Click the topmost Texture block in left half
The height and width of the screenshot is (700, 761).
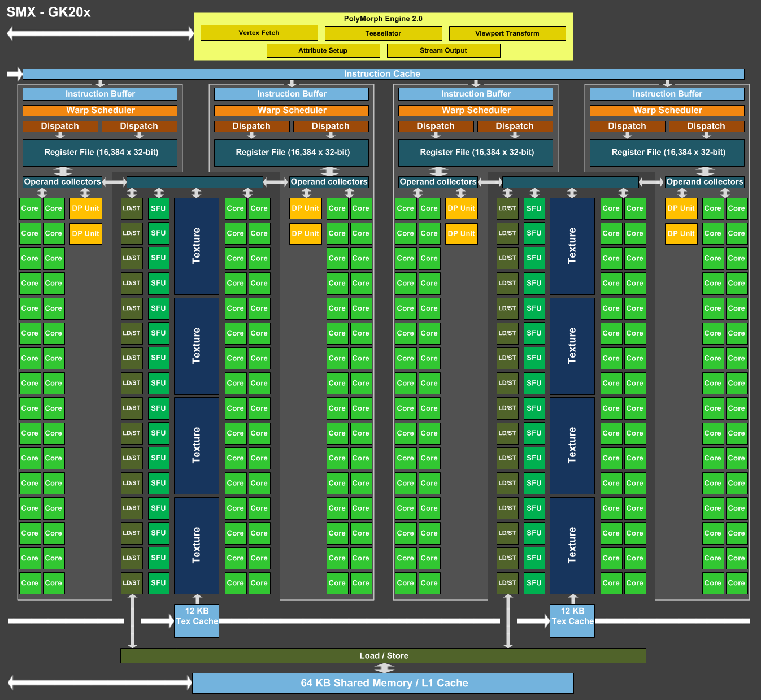[x=197, y=246]
